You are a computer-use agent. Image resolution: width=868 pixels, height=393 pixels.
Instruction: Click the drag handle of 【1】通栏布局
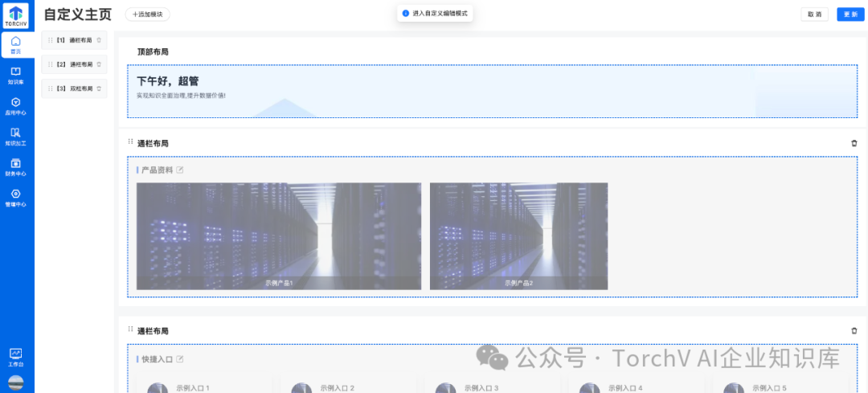coord(51,40)
